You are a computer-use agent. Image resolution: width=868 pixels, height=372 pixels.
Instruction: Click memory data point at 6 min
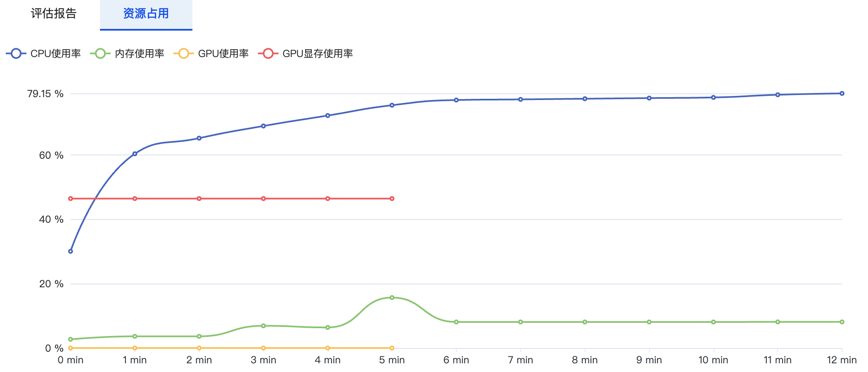tap(456, 322)
